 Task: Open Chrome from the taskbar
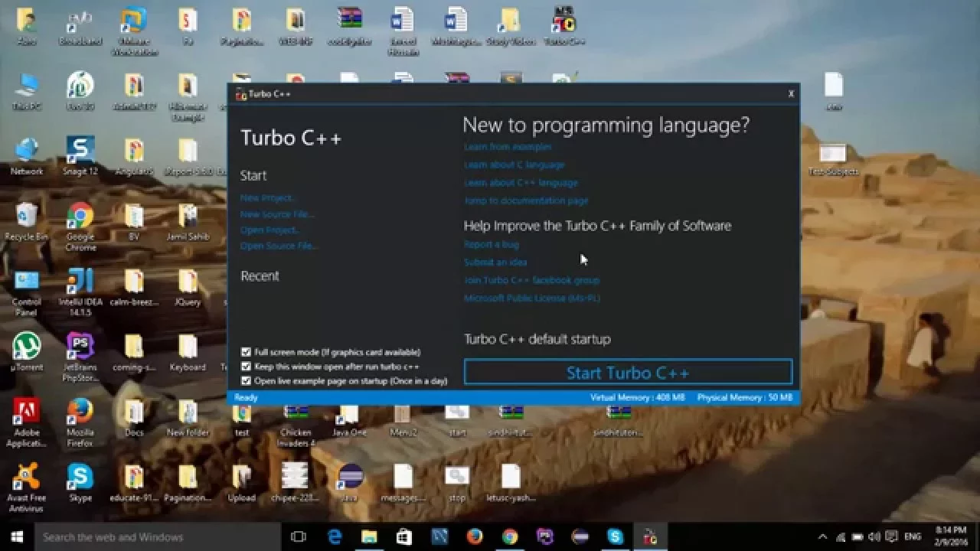[x=510, y=537]
